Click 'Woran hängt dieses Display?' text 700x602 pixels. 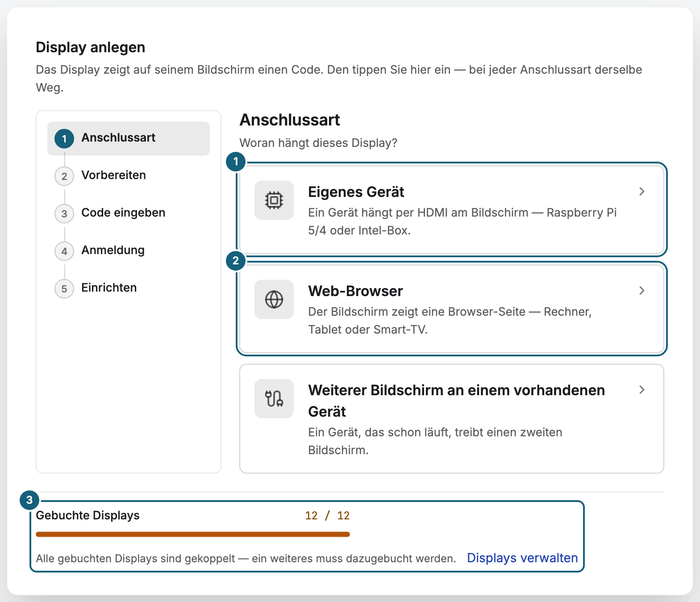pyautogui.click(x=318, y=143)
